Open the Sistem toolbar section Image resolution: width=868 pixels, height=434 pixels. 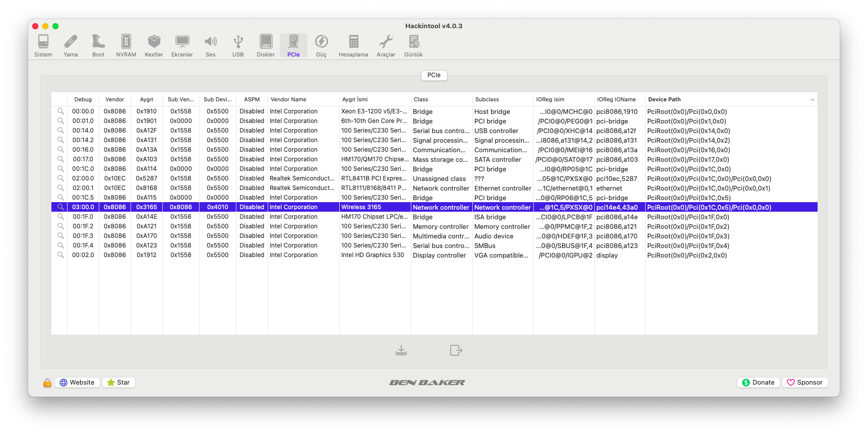coord(43,45)
